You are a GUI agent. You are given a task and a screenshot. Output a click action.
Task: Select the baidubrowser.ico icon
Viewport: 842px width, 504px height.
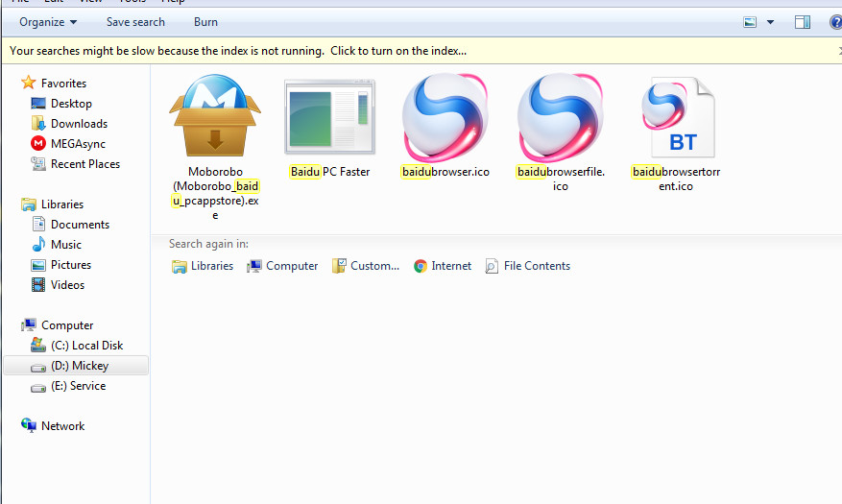(445, 117)
